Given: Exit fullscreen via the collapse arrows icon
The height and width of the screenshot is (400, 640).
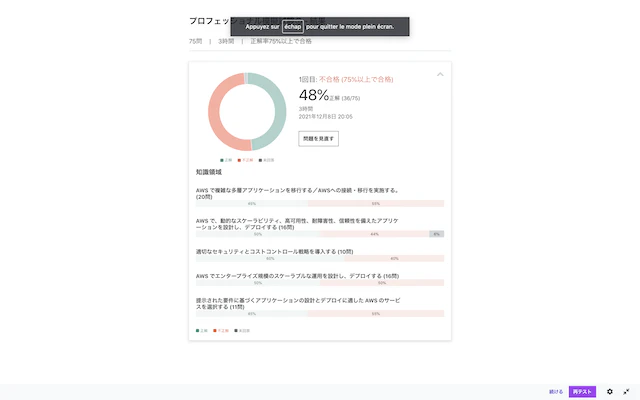Looking at the screenshot, I should [626, 391].
